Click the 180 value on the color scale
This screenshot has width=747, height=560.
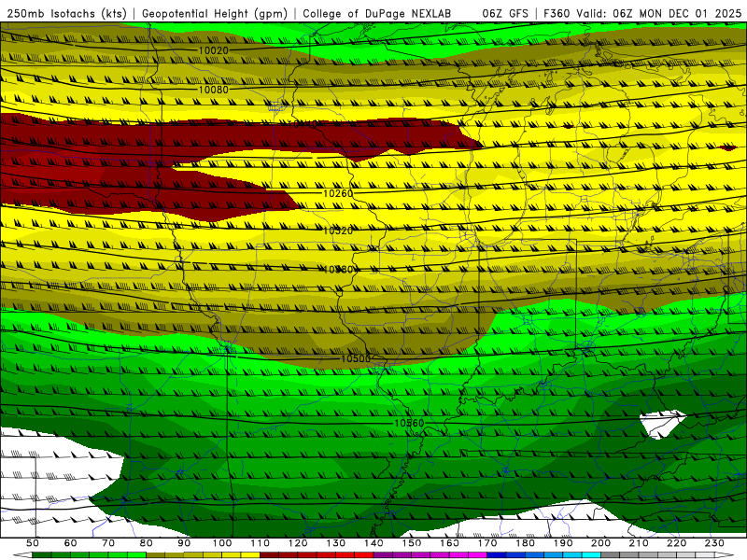pyautogui.click(x=525, y=543)
